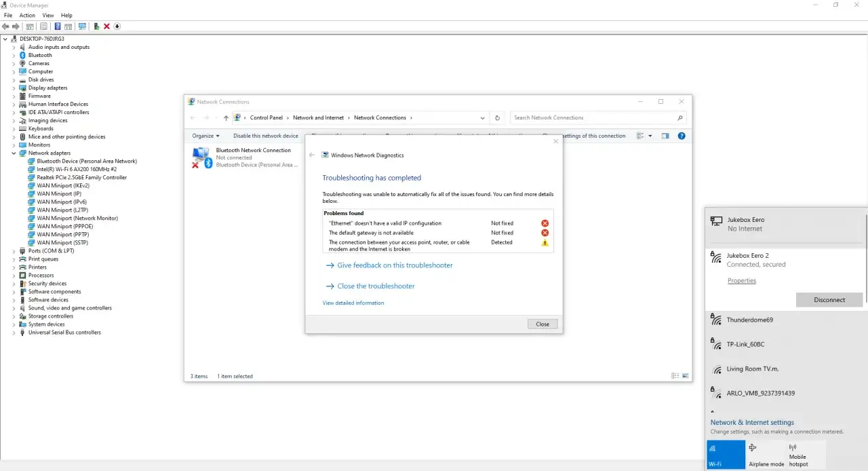
Task: Click the Disconnect button for Jukebox Eero 2
Action: point(829,299)
